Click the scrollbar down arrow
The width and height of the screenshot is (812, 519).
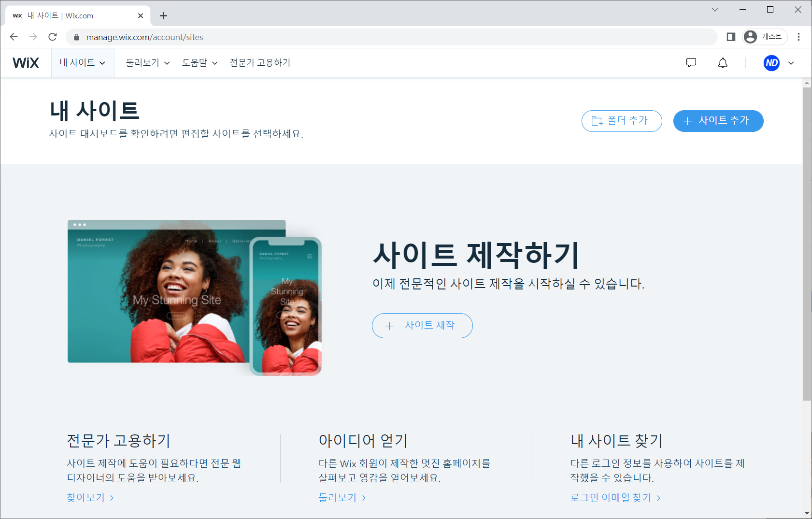(807, 514)
